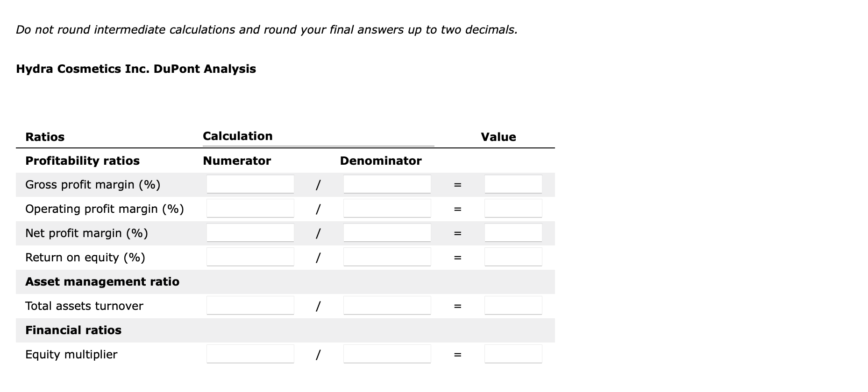This screenshot has height=392, width=868.
Task: Click the Total assets turnover numerator field
Action: (x=249, y=306)
